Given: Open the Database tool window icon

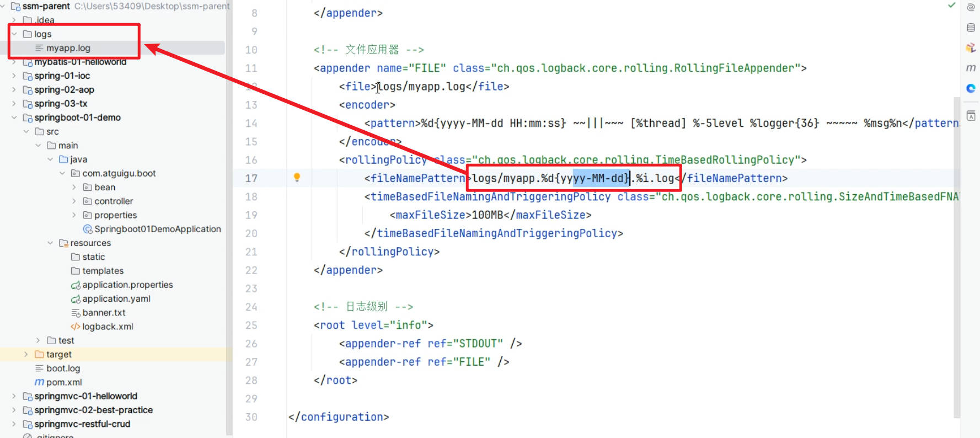Looking at the screenshot, I should click(971, 28).
